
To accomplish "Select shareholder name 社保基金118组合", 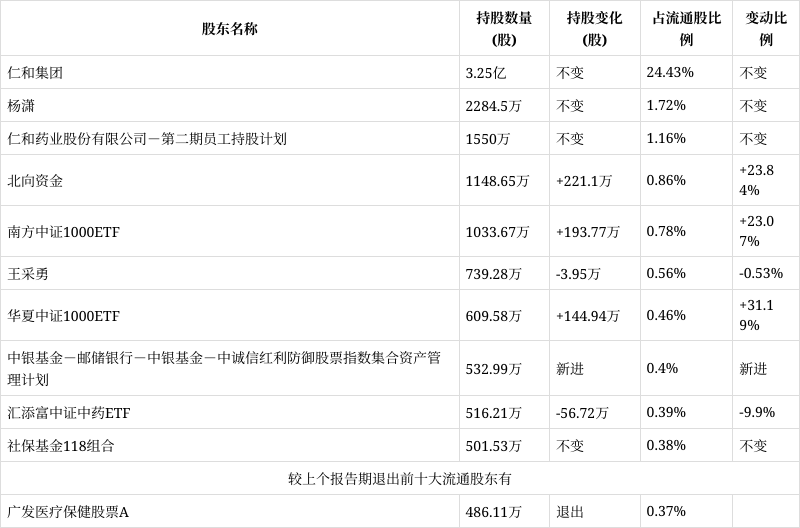I will (61, 445).
